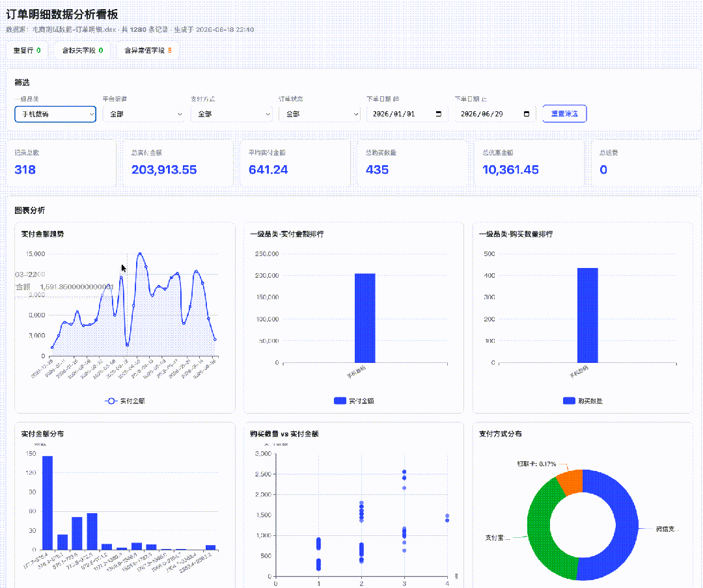This screenshot has width=703, height=588.
Task: Expand the 支付方式 filter dropdown
Action: (x=231, y=114)
